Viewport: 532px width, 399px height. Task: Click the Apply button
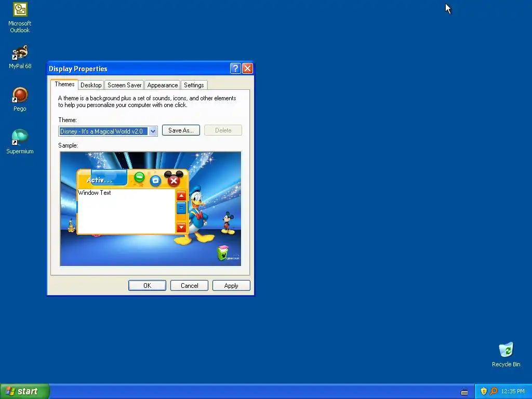[231, 286]
